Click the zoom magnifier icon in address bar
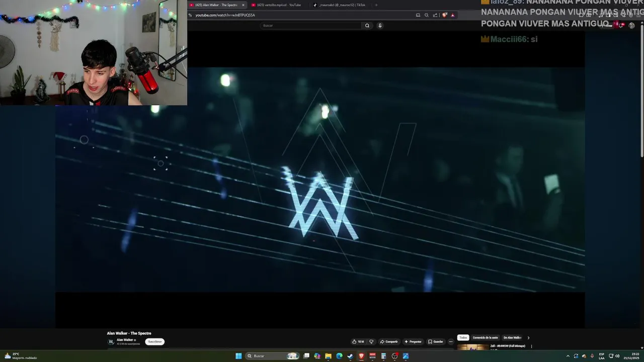Screen dimensions: 644x362 [427, 15]
